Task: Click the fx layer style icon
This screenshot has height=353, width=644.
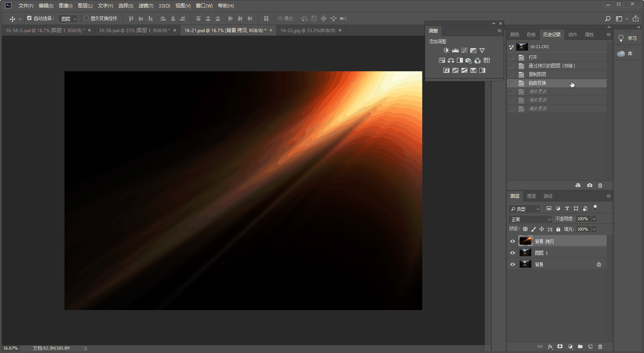Action: coord(550,347)
